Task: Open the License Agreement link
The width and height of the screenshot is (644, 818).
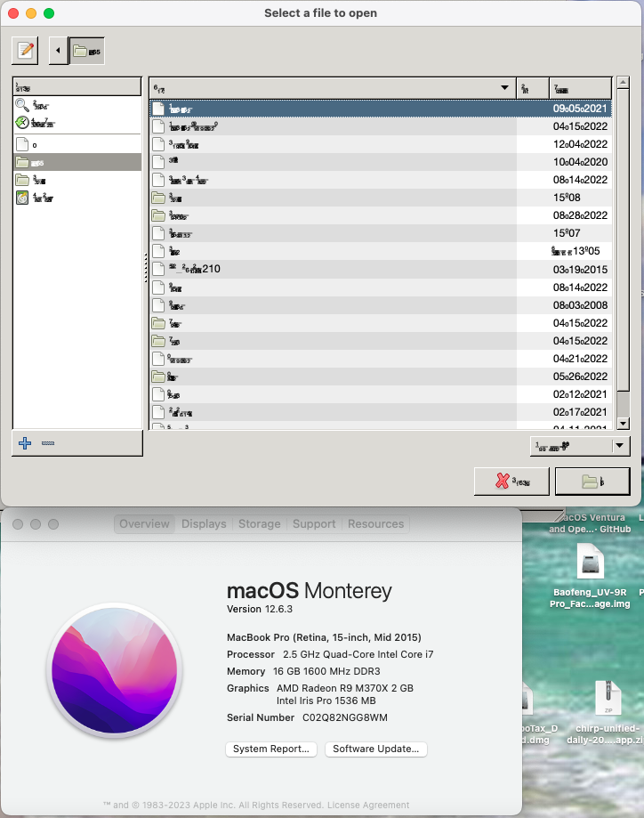Action: 368,805
